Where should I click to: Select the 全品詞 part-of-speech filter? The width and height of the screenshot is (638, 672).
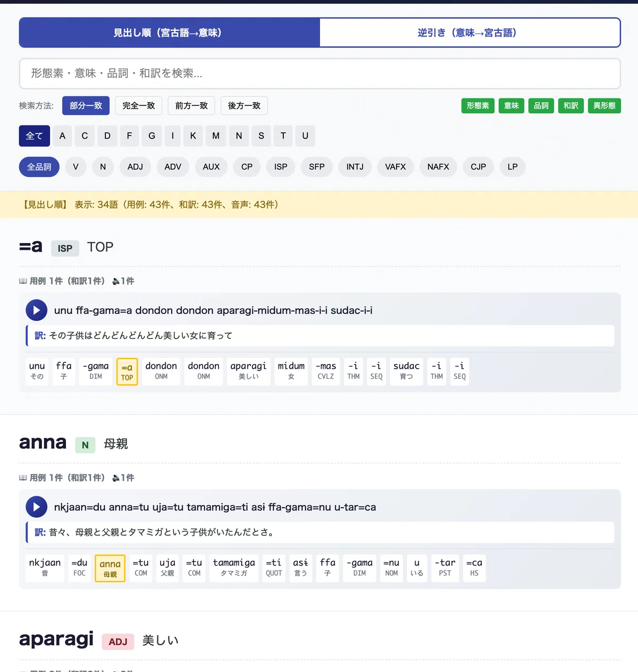click(x=39, y=167)
